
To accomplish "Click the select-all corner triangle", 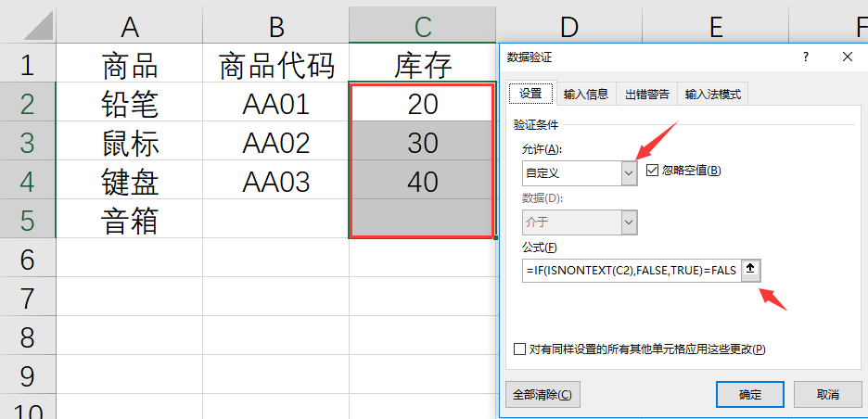I will (39, 25).
